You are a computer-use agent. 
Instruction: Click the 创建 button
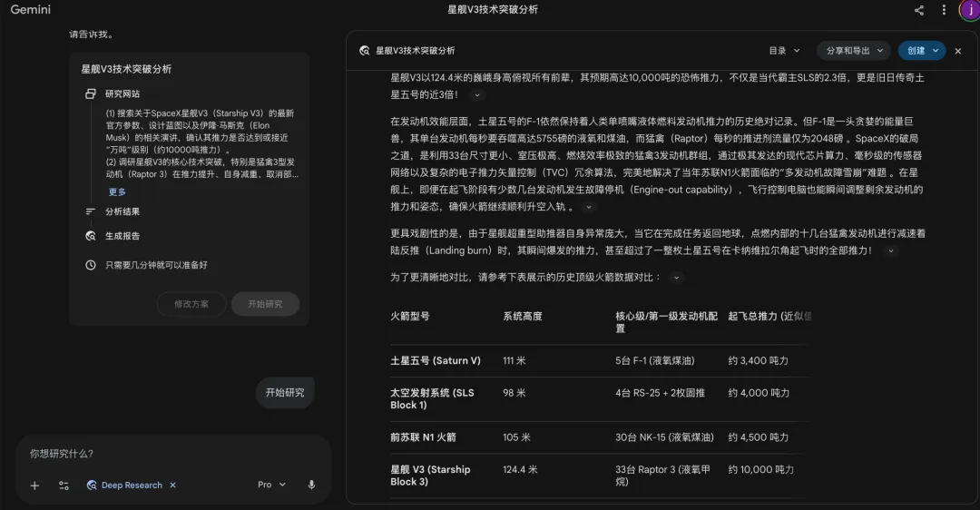coord(922,51)
